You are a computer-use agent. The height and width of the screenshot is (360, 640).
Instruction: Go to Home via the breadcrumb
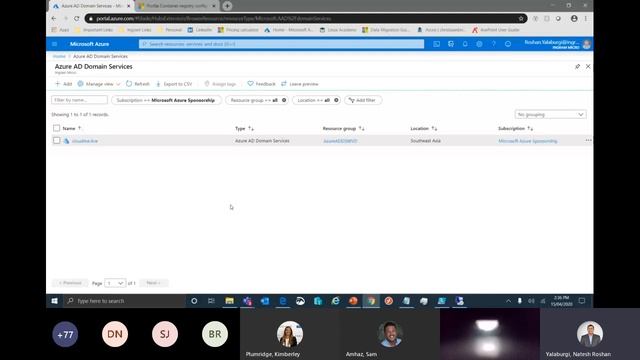[59, 56]
